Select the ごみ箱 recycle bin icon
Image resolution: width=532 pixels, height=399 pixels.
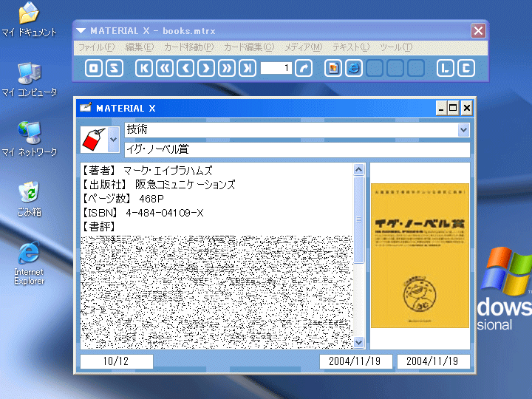pos(29,199)
